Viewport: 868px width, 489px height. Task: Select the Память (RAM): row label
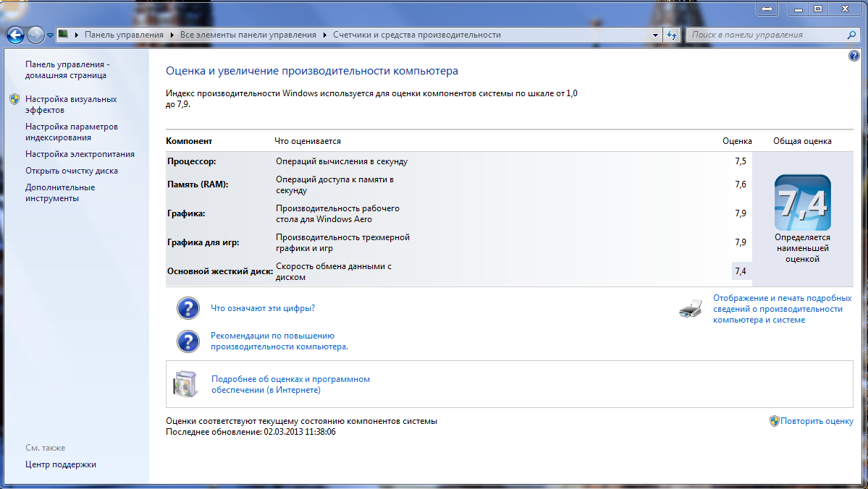point(198,184)
